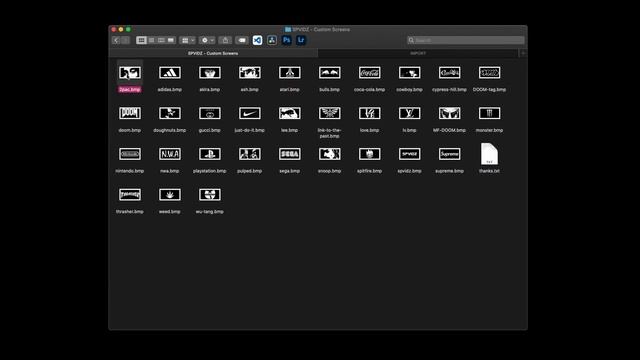Click the nintendo.bmp file name
Image resolution: width=640 pixels, height=360 pixels.
pos(130,171)
